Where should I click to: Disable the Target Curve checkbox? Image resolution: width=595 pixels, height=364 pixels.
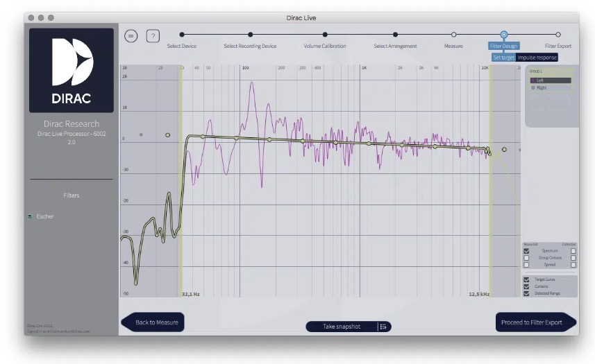(526, 279)
